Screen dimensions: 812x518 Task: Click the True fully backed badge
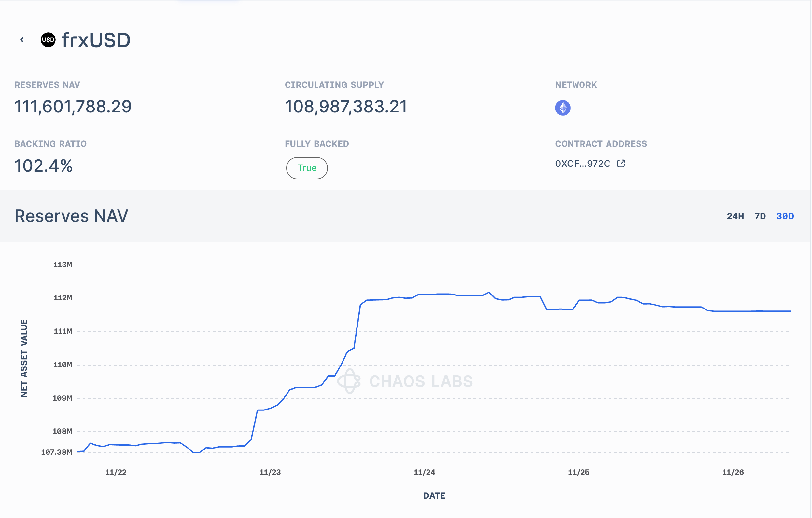pos(306,168)
